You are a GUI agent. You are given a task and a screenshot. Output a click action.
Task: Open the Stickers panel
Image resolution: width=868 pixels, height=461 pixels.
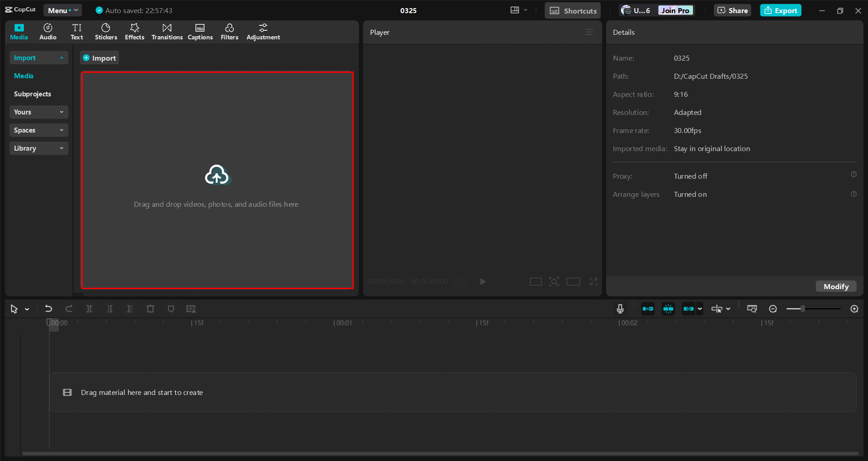[x=105, y=31]
